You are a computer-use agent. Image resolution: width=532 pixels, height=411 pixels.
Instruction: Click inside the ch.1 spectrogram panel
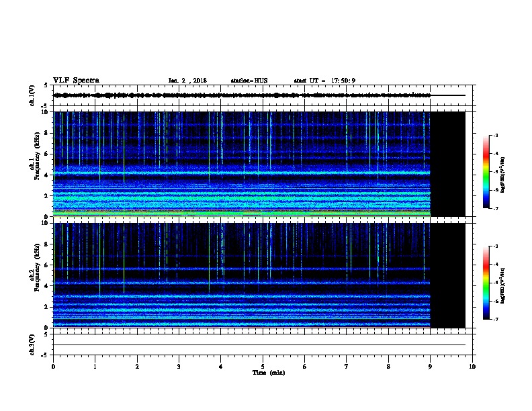tap(259, 164)
